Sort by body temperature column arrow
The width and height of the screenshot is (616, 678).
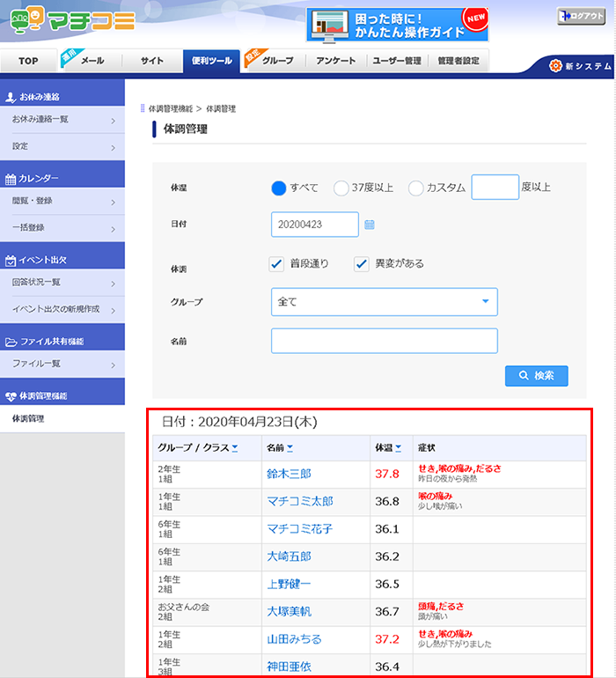tap(399, 448)
